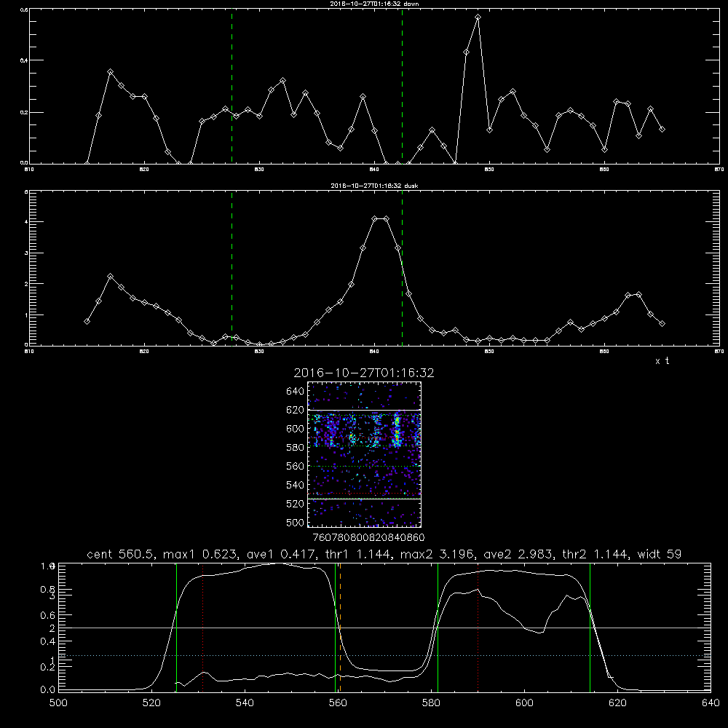Click the '840' x-axis label under the dusk plot
Screen dimensions: 728x728
click(375, 352)
